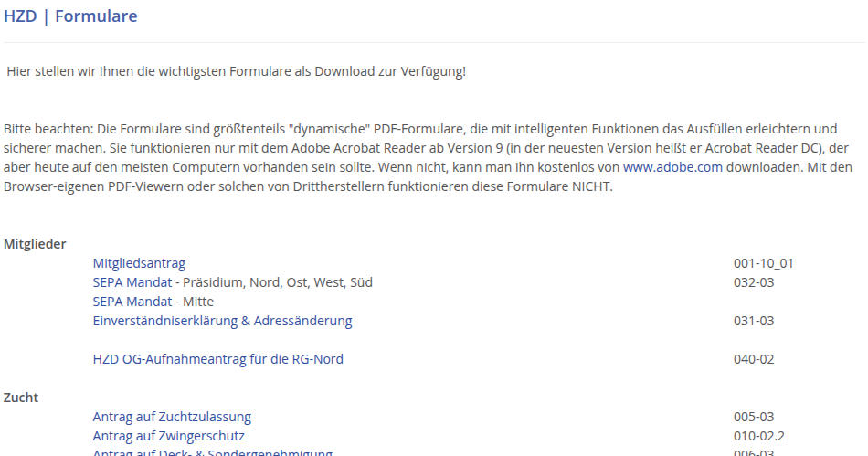Click form number 001-10_01
Screen dimensions: 868x456
763,263
